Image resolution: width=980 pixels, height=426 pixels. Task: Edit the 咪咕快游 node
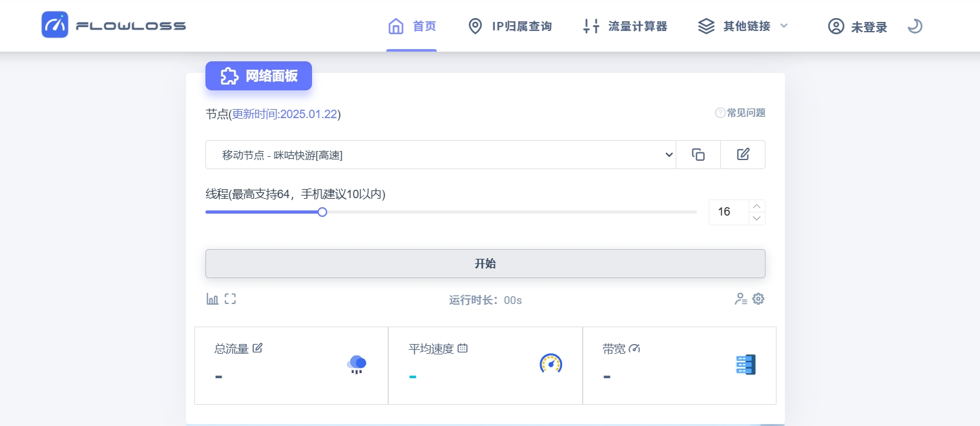click(743, 154)
